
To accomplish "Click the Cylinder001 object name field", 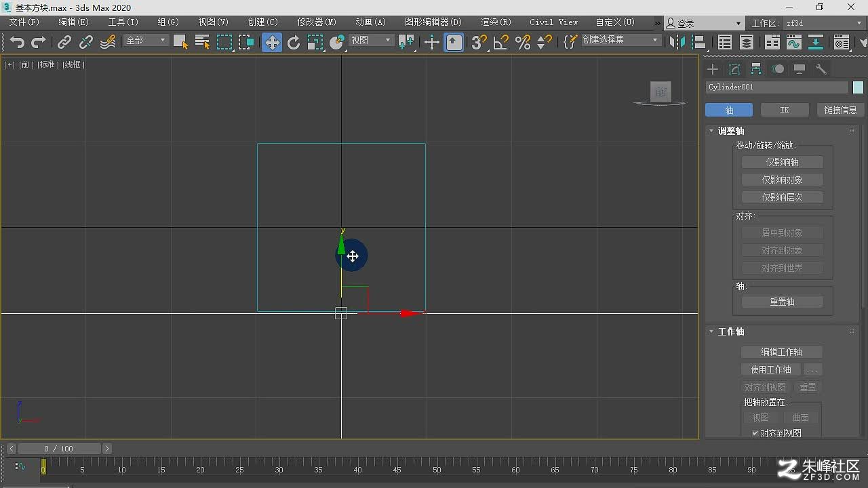I will click(x=777, y=87).
